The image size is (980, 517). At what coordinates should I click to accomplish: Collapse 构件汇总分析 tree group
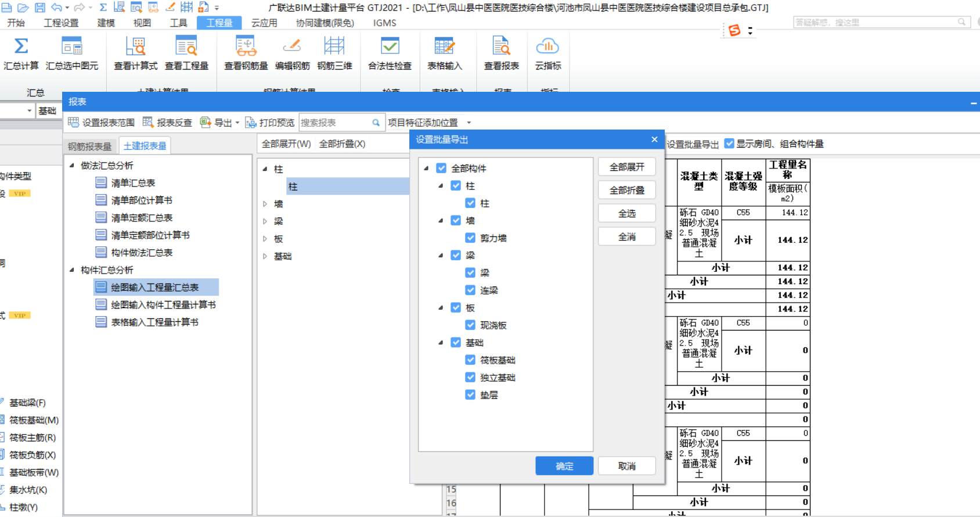[72, 270]
